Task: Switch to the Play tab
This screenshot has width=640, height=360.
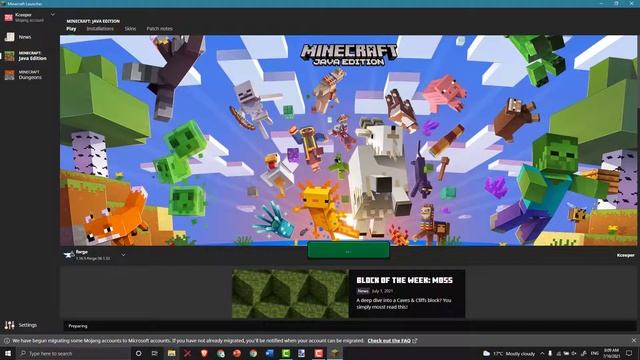Action: (x=71, y=29)
